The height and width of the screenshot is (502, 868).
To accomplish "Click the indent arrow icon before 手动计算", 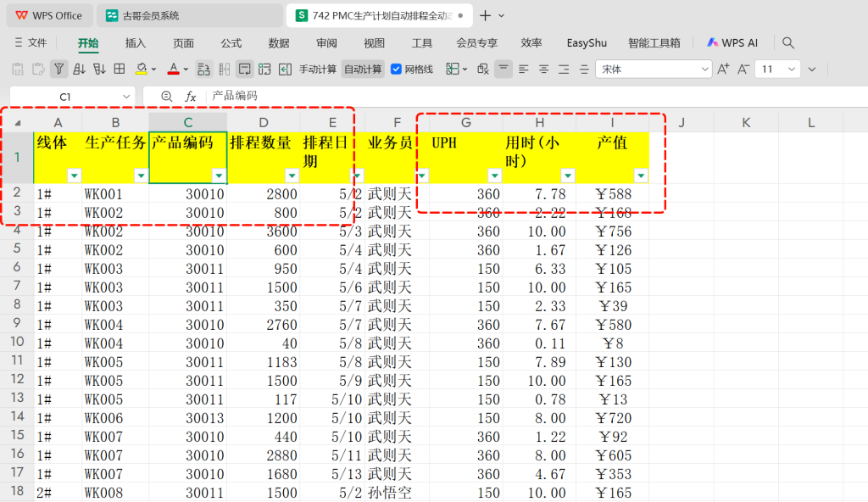I will coord(285,70).
